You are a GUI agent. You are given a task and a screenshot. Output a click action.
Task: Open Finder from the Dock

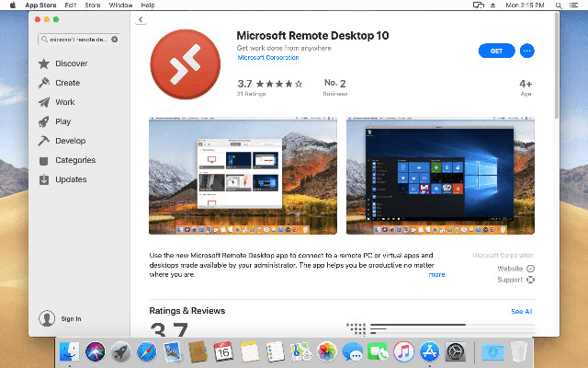click(70, 351)
